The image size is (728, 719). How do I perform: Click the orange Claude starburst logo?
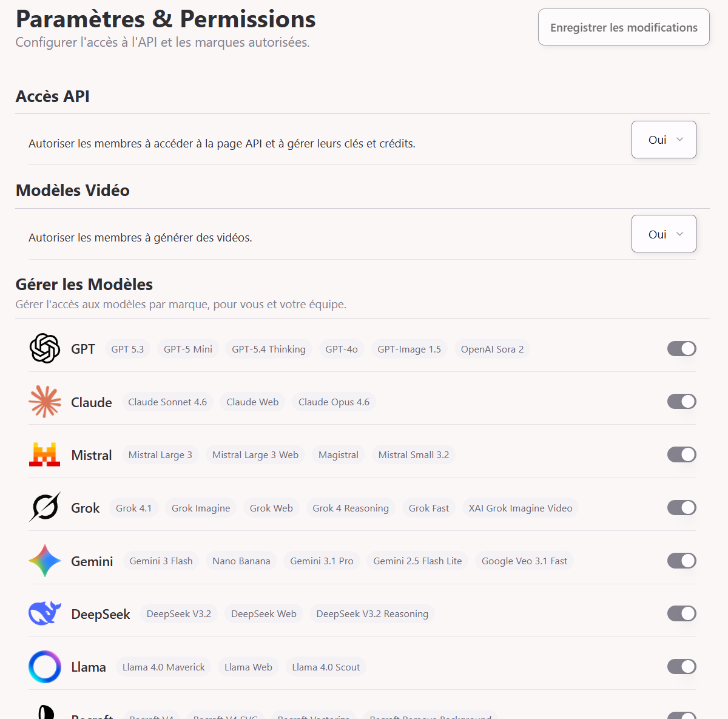(44, 401)
